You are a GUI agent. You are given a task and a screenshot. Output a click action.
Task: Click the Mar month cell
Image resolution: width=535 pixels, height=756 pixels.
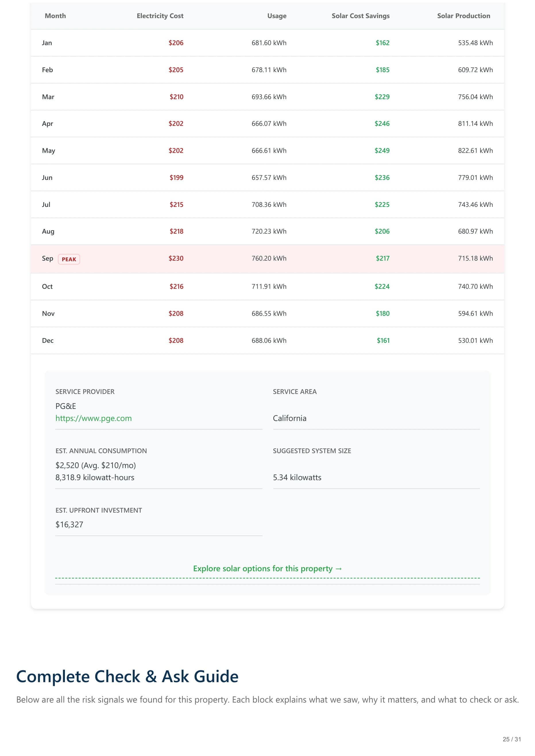48,97
